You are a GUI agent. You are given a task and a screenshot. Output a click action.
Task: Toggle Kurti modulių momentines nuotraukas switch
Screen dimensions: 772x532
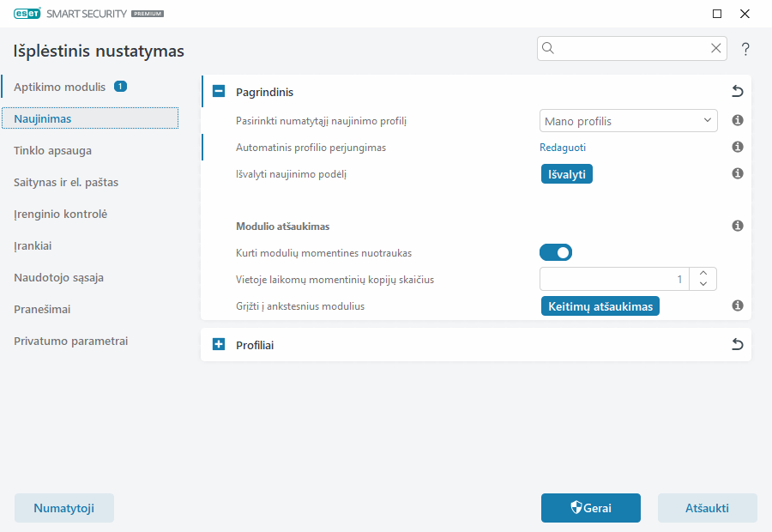pos(555,252)
